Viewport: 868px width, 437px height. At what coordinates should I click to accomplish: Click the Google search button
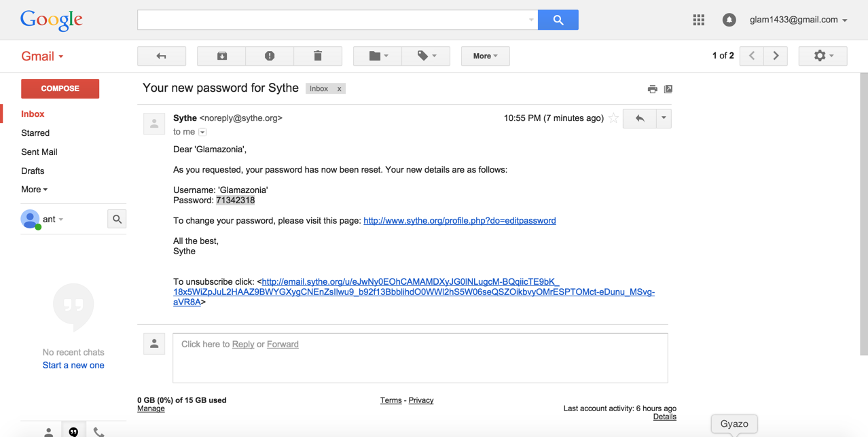tap(558, 20)
